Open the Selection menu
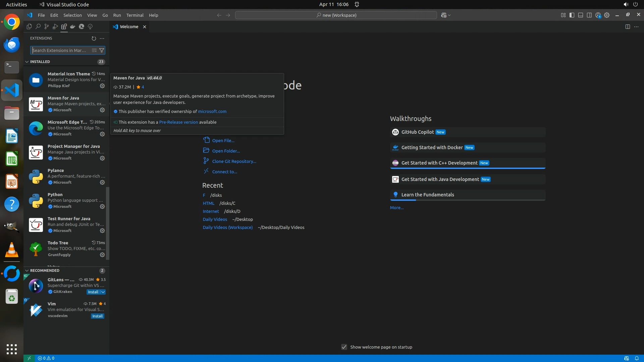This screenshot has width=644, height=362. coord(72,15)
